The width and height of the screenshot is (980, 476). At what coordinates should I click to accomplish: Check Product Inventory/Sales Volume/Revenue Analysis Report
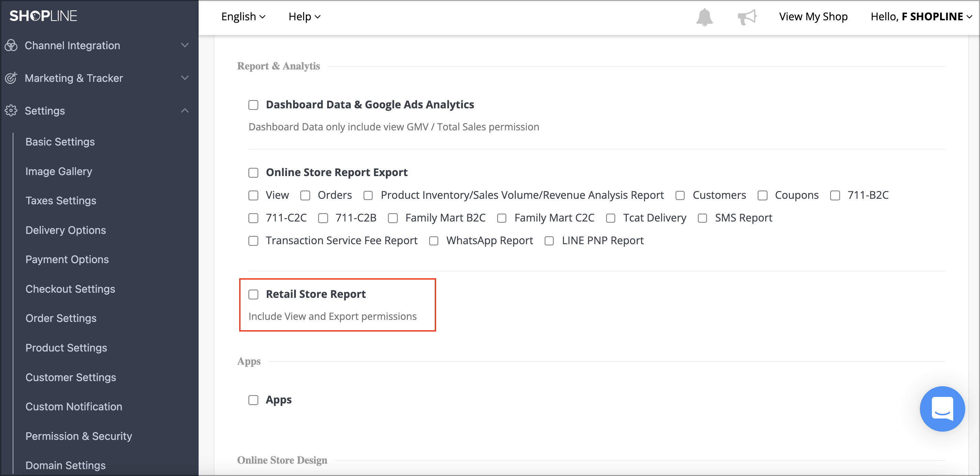pyautogui.click(x=368, y=195)
